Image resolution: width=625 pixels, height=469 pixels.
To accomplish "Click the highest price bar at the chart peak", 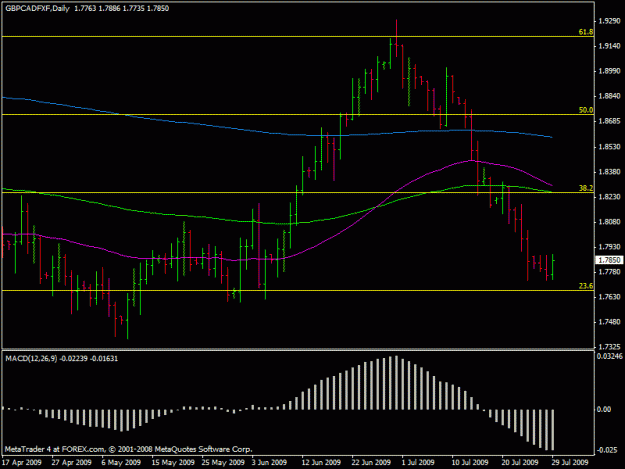I will pos(396,38).
